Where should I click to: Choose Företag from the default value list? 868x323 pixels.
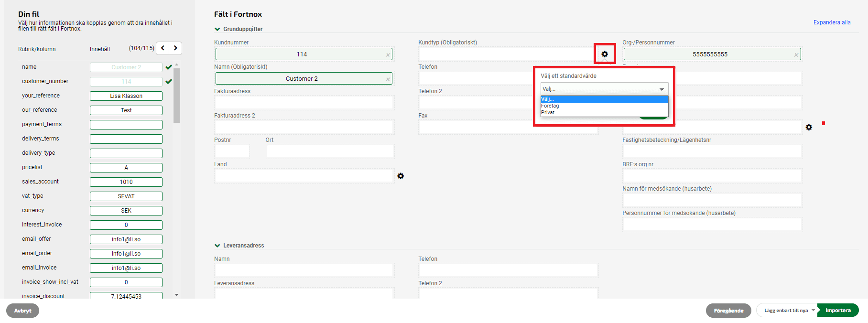[x=604, y=106]
